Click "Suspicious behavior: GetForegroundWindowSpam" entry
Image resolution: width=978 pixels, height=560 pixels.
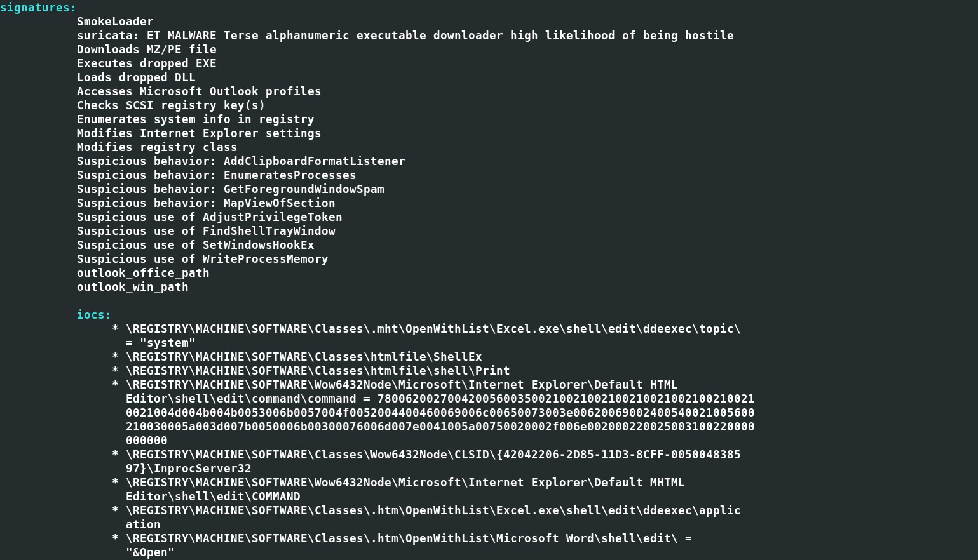click(231, 189)
